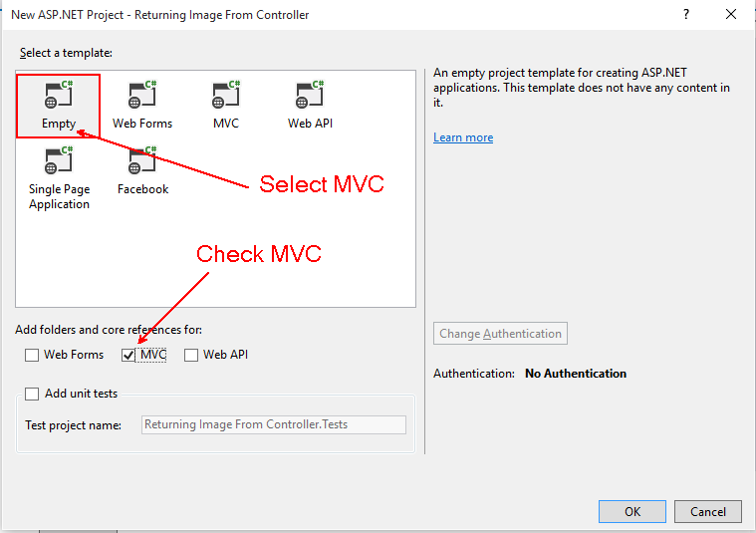Click the Cancel button
The height and width of the screenshot is (533, 756).
click(708, 511)
